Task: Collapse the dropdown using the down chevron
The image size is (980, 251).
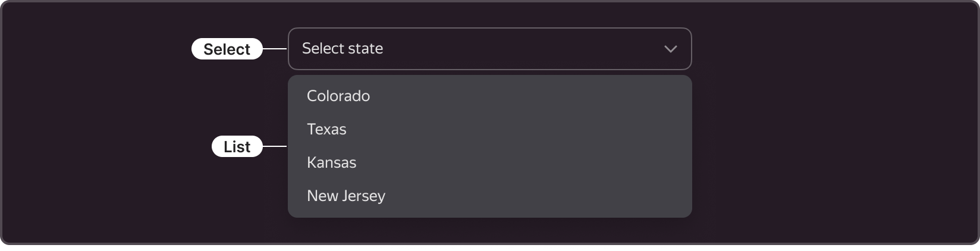Action: (x=670, y=49)
